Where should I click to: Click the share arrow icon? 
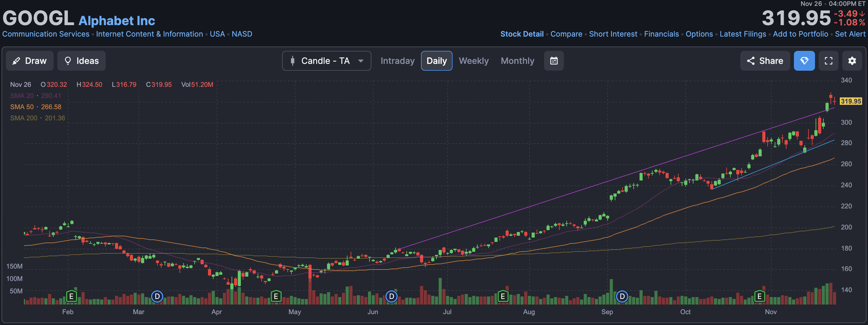click(751, 61)
